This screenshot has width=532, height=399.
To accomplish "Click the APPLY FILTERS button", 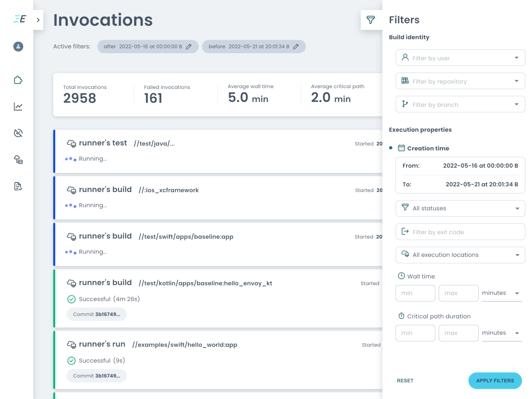I will [495, 381].
